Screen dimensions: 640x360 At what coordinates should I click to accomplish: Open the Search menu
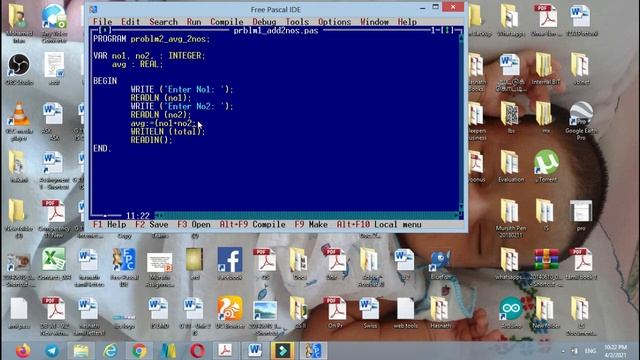tap(163, 22)
